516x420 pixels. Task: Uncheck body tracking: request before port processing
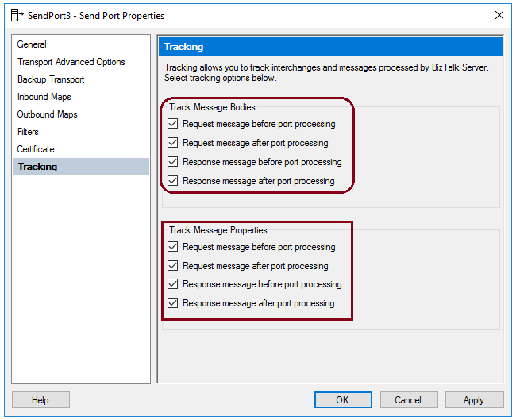[x=173, y=124]
